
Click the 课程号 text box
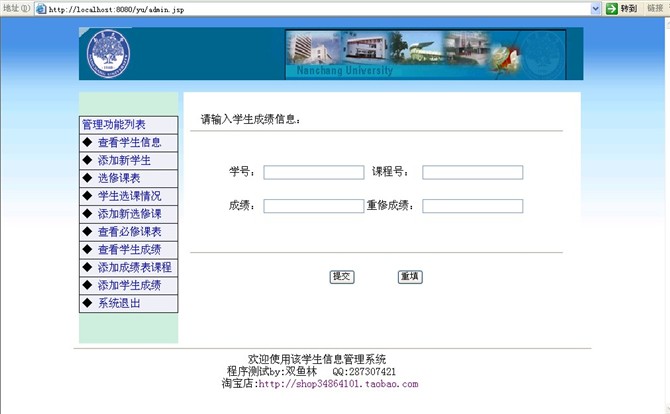coord(472,172)
